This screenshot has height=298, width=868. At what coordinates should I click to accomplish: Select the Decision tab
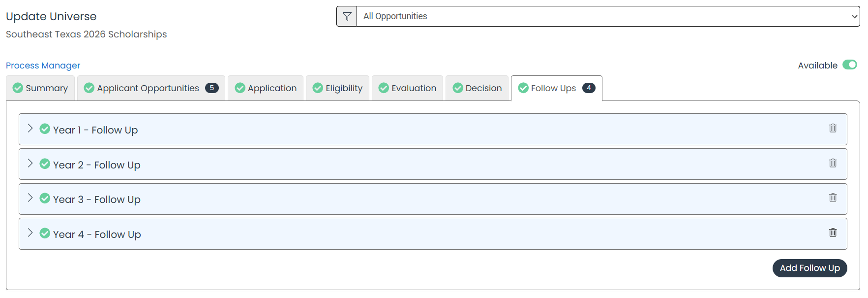[x=477, y=88]
